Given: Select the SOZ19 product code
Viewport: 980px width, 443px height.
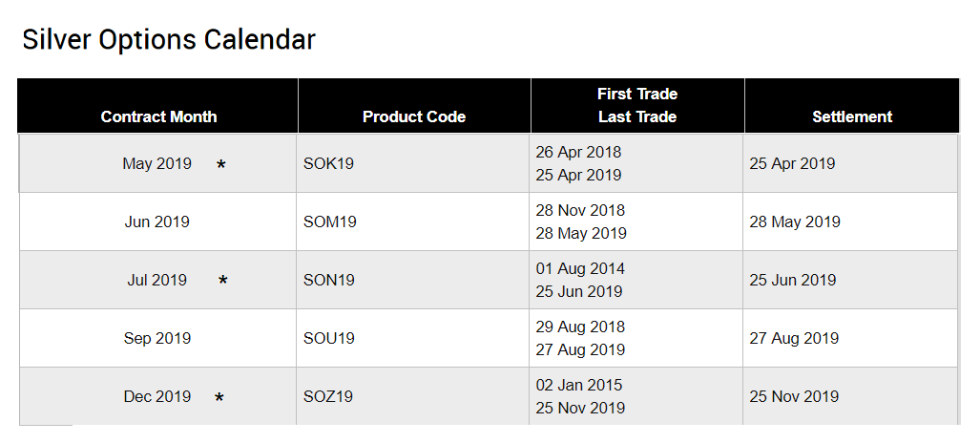Looking at the screenshot, I should coord(328,397).
